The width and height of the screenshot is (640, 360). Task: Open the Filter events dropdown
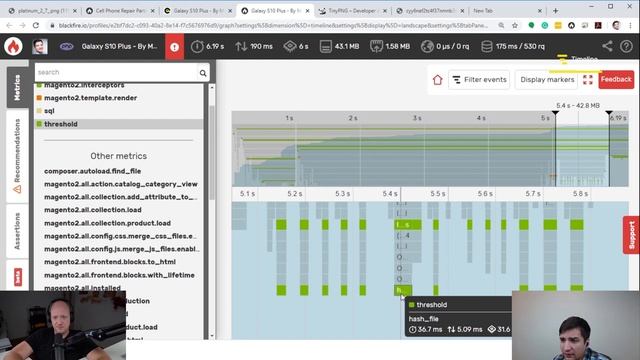pos(479,80)
